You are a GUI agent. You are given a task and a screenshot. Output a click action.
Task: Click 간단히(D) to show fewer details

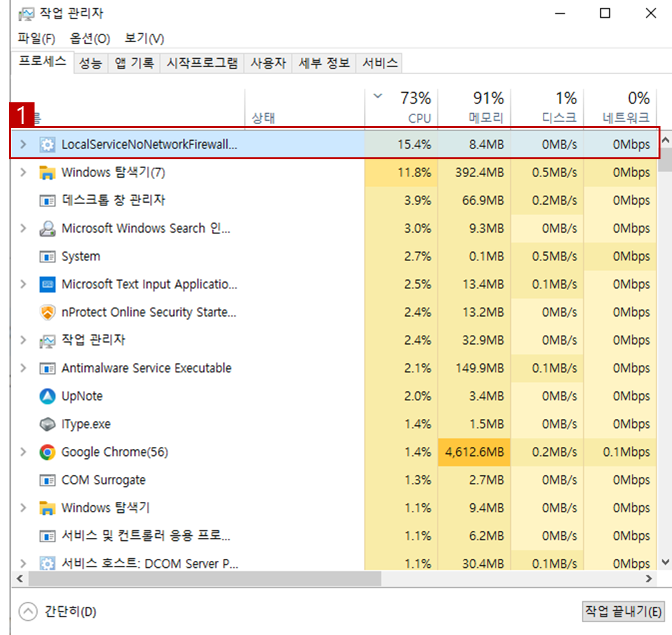[x=58, y=611]
